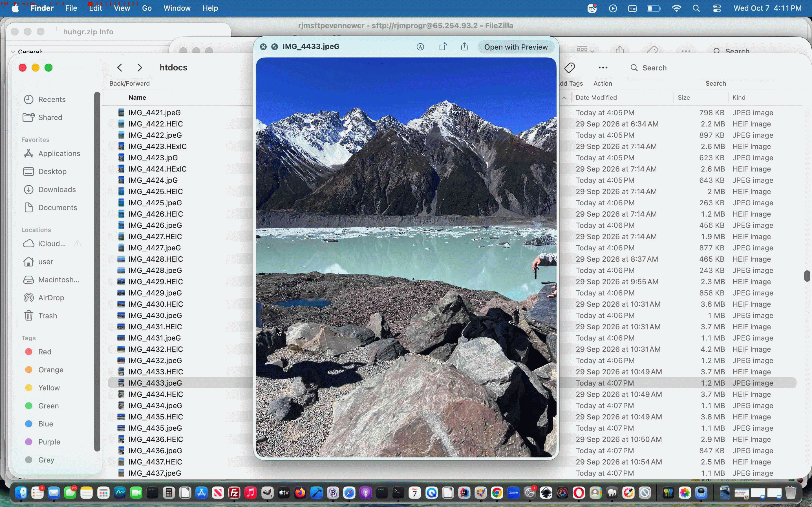Collapse the General section disclosure triangle
The image size is (812, 507).
[13, 52]
